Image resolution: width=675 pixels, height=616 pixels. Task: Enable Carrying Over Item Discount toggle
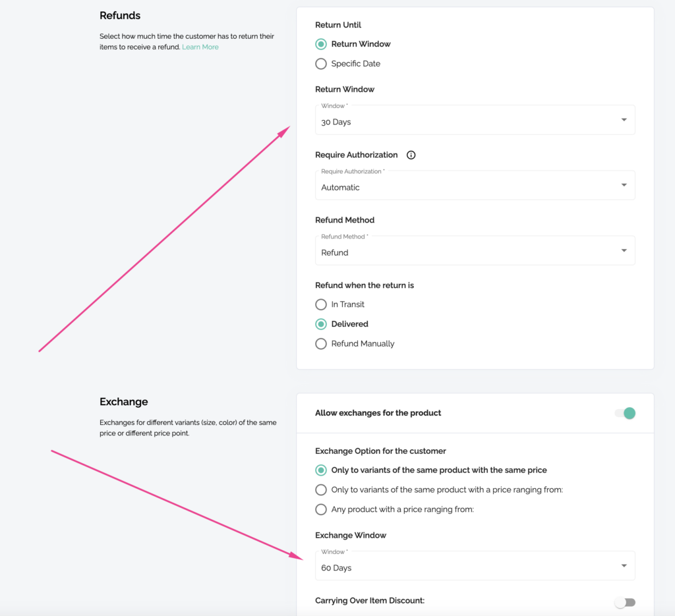624,603
